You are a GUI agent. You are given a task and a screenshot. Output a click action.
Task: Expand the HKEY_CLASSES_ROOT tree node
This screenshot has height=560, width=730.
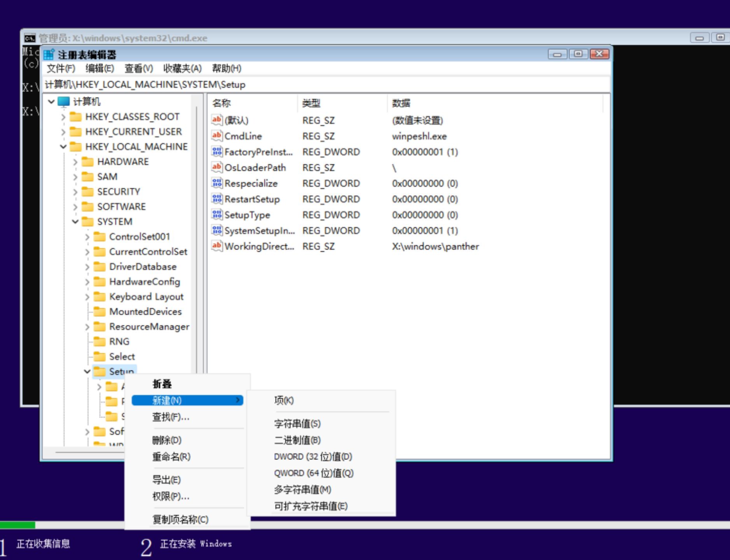pos(63,117)
